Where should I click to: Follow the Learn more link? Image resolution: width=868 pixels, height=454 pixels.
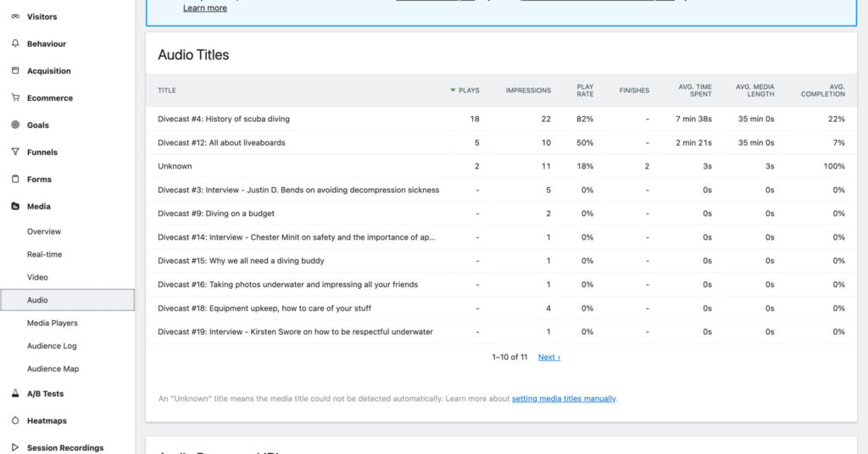coord(205,8)
